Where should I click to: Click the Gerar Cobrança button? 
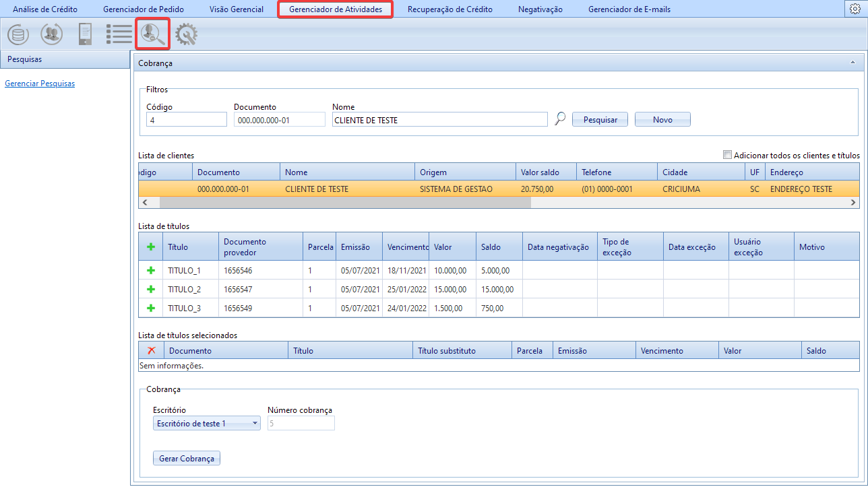pos(187,458)
